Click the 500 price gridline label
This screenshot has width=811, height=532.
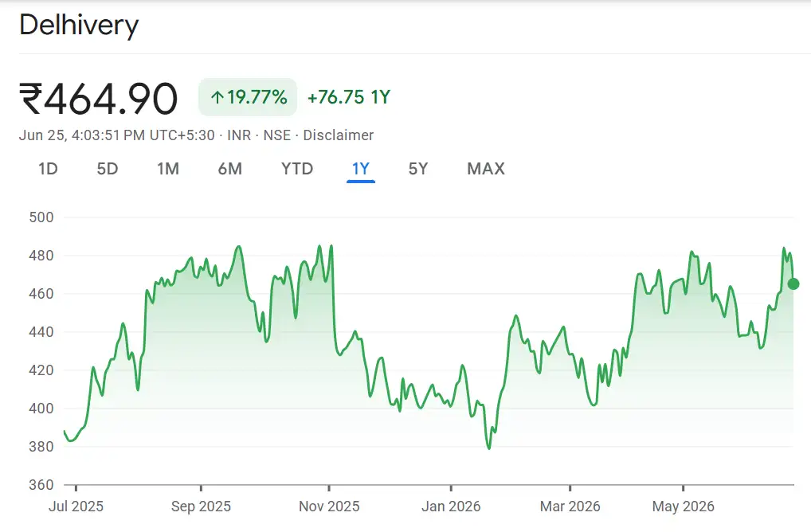point(41,217)
